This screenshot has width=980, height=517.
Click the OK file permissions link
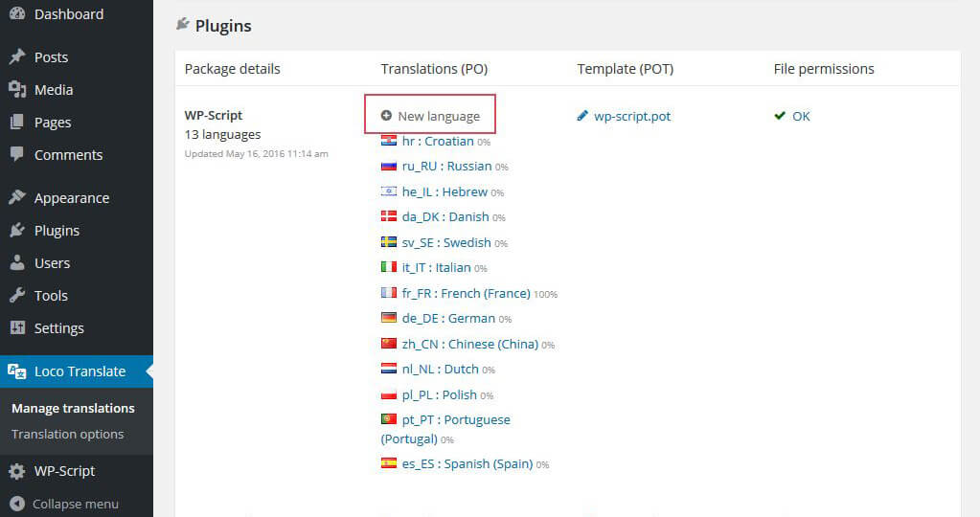(x=801, y=116)
